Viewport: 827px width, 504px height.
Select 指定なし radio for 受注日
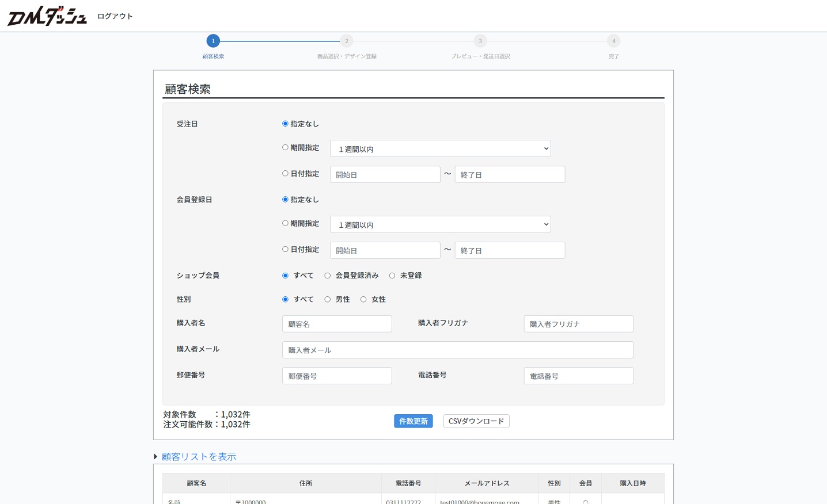285,124
